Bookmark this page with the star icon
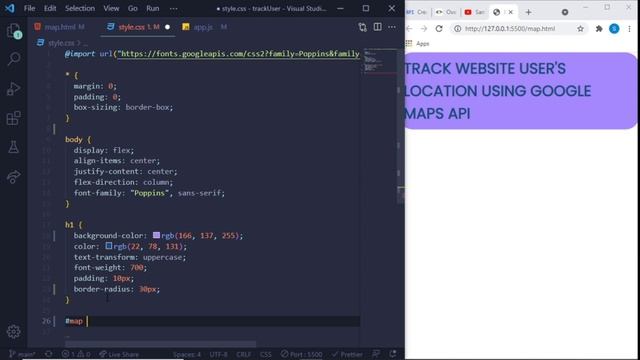Screen dimensions: 640x360 580,29
